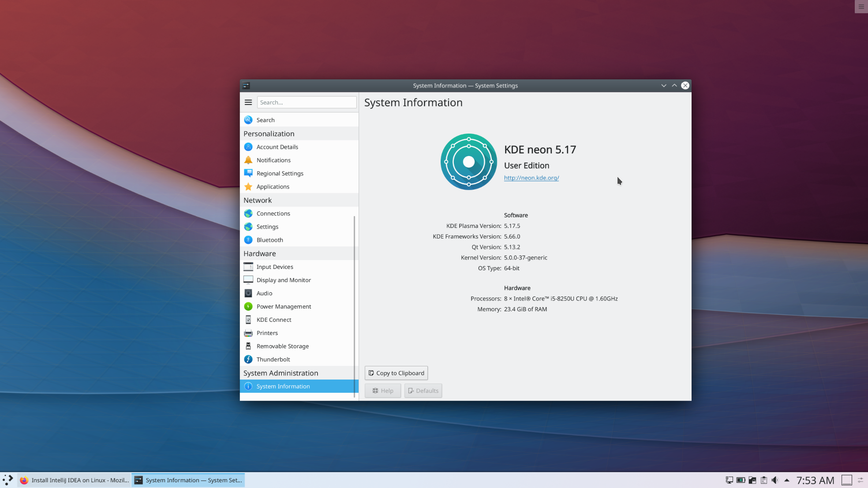Click the KDE Plasma Version value 5.17.5
868x488 pixels.
pyautogui.click(x=512, y=226)
